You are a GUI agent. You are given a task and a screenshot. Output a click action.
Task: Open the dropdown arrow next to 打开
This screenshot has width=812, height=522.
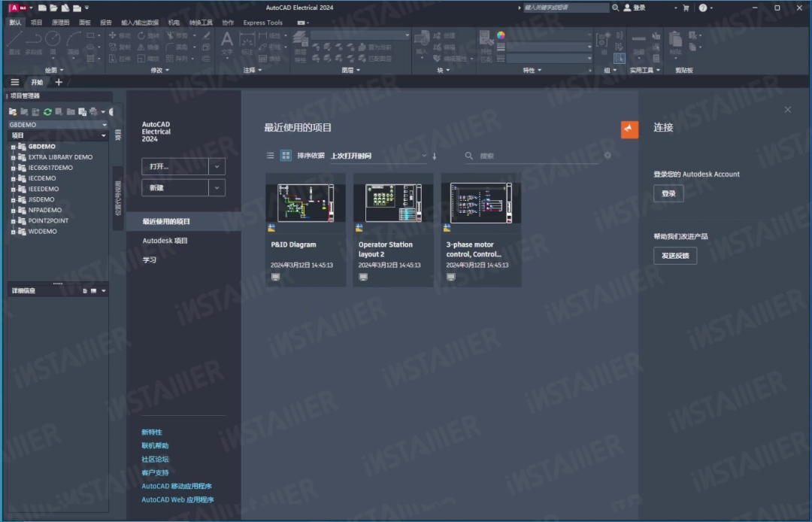[217, 167]
